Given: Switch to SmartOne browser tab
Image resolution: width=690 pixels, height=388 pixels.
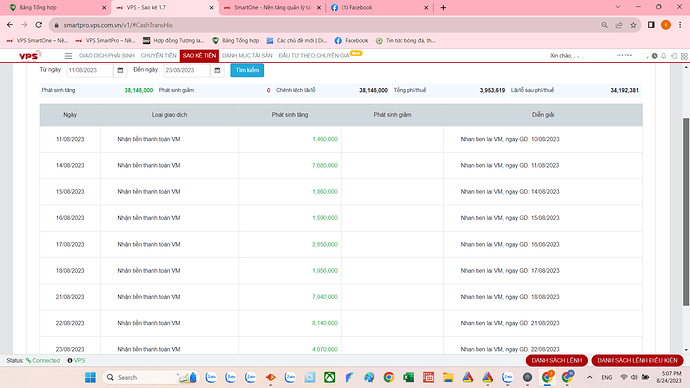Looking at the screenshot, I should click(272, 7).
